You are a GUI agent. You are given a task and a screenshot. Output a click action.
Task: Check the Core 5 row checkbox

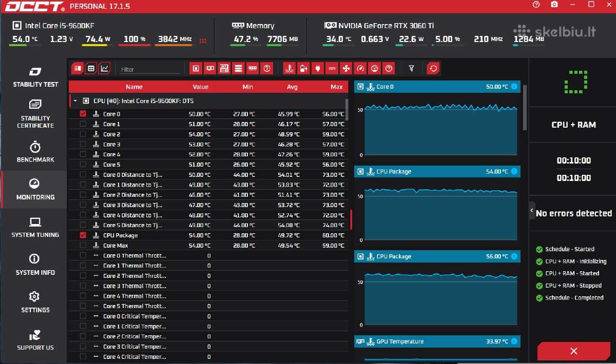pyautogui.click(x=83, y=165)
